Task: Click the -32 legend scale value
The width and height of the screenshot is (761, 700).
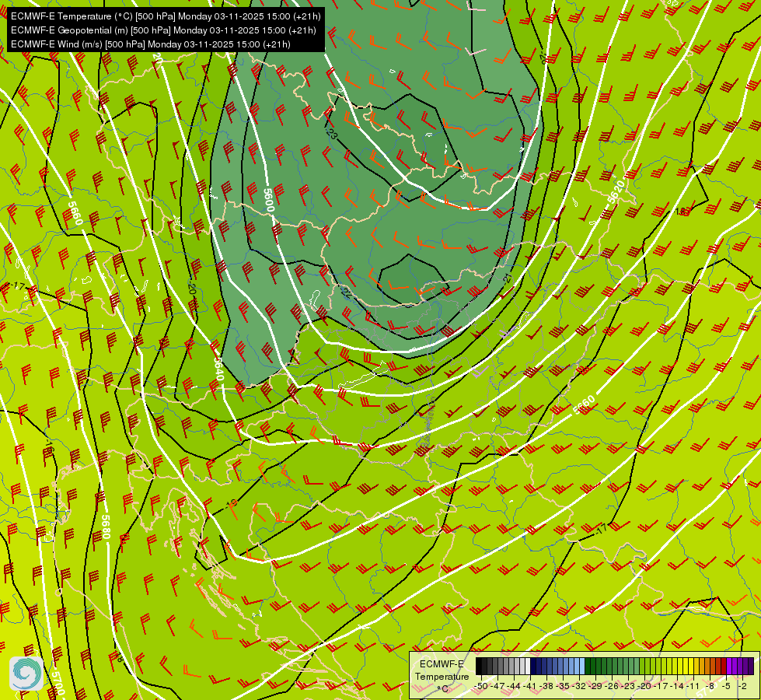Action: pos(579,687)
